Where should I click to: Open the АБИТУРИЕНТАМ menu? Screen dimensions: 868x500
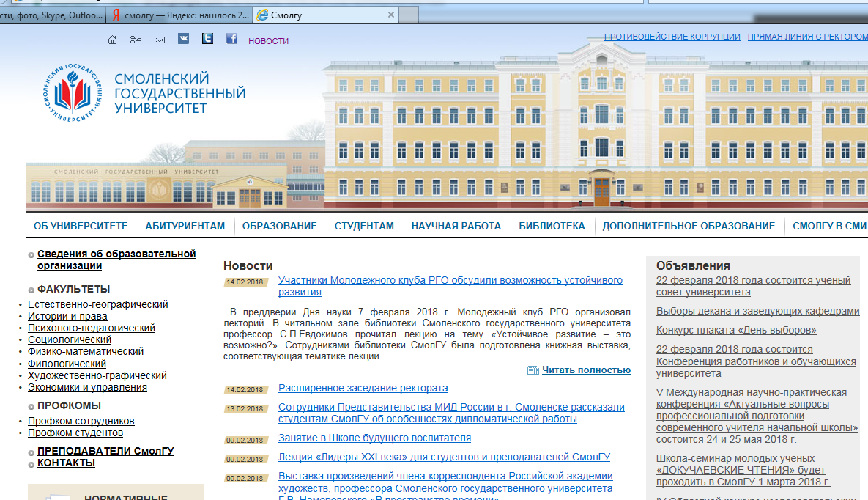pyautogui.click(x=185, y=226)
